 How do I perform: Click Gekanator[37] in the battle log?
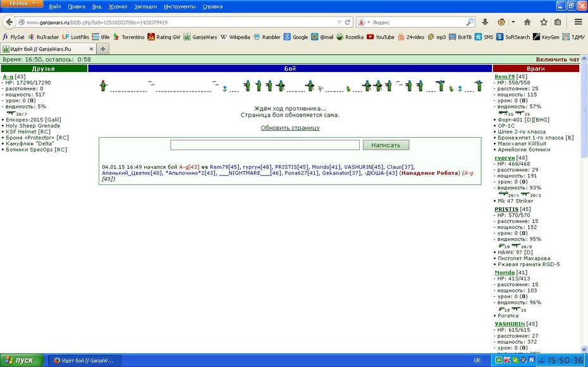(341, 173)
